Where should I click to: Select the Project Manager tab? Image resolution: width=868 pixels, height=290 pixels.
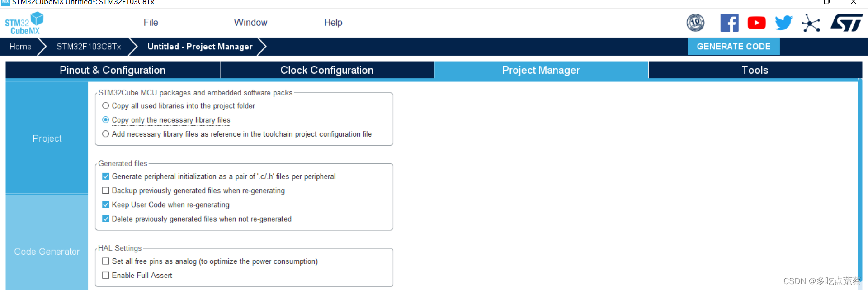click(x=541, y=70)
